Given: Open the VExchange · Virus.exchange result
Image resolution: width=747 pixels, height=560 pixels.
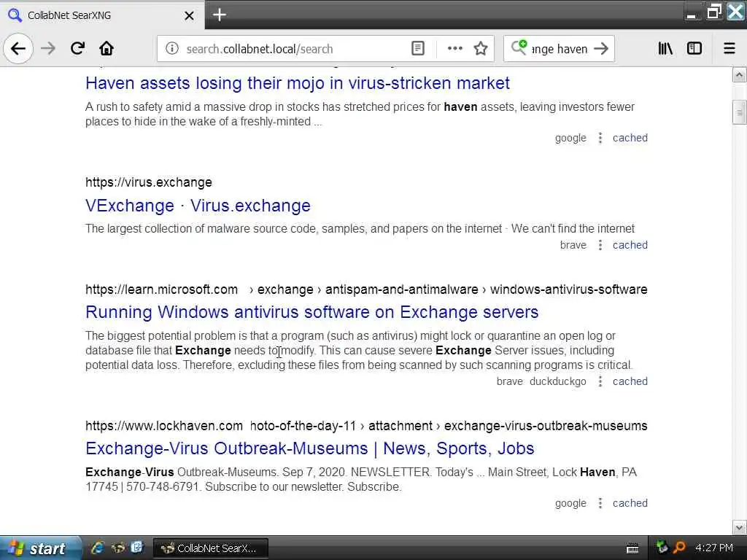Looking at the screenshot, I should coord(198,205).
